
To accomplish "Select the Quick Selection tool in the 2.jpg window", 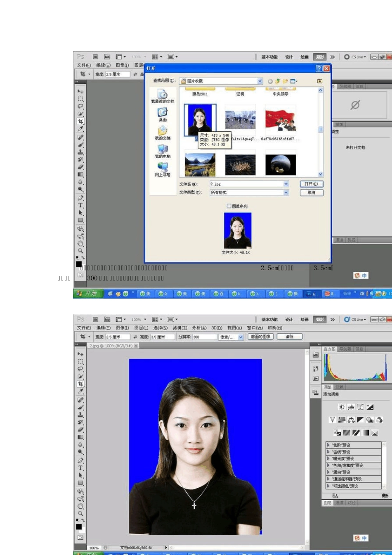I will pos(80,376).
